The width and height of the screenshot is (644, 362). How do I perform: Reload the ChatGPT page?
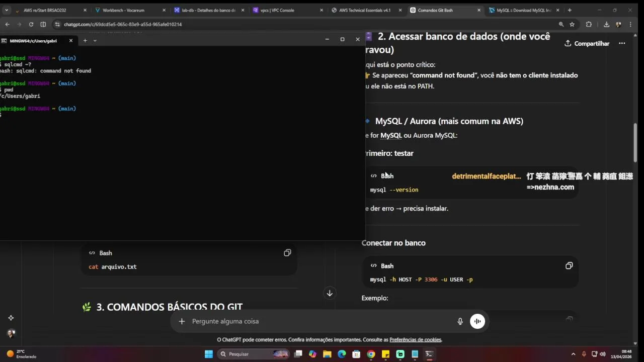click(x=31, y=24)
